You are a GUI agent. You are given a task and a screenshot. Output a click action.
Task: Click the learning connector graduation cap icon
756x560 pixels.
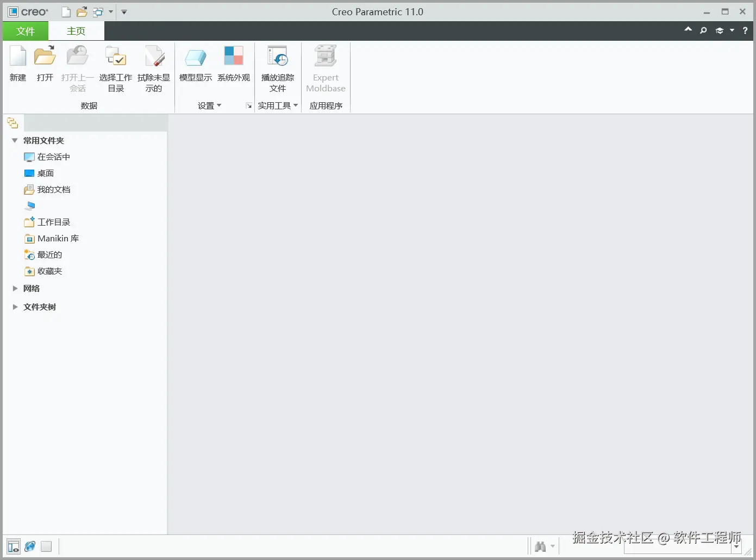click(720, 30)
